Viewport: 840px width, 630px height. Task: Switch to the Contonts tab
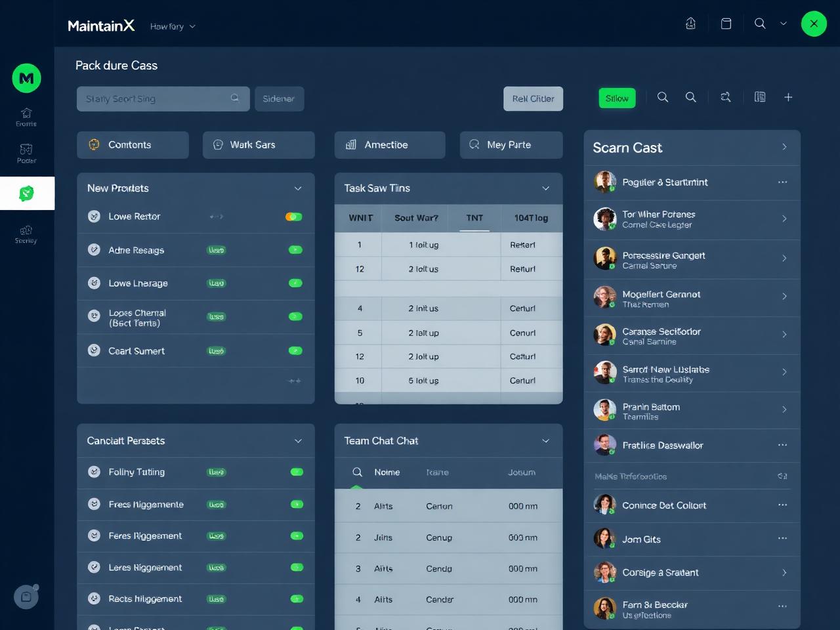coord(133,145)
